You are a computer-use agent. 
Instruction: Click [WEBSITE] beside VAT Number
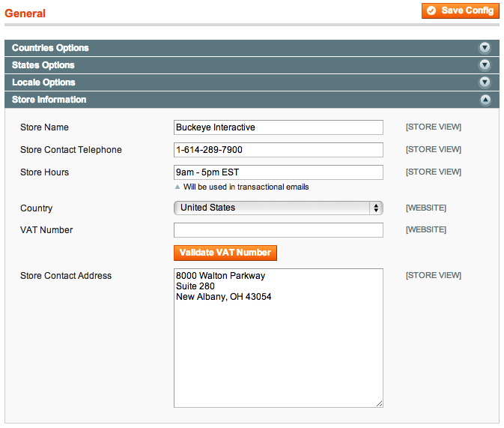426,230
